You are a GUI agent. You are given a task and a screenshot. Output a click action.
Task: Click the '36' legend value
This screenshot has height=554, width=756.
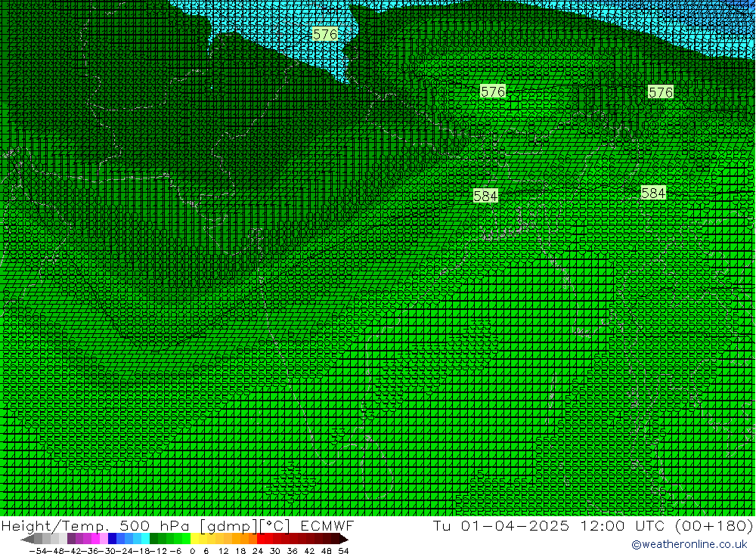click(x=292, y=551)
